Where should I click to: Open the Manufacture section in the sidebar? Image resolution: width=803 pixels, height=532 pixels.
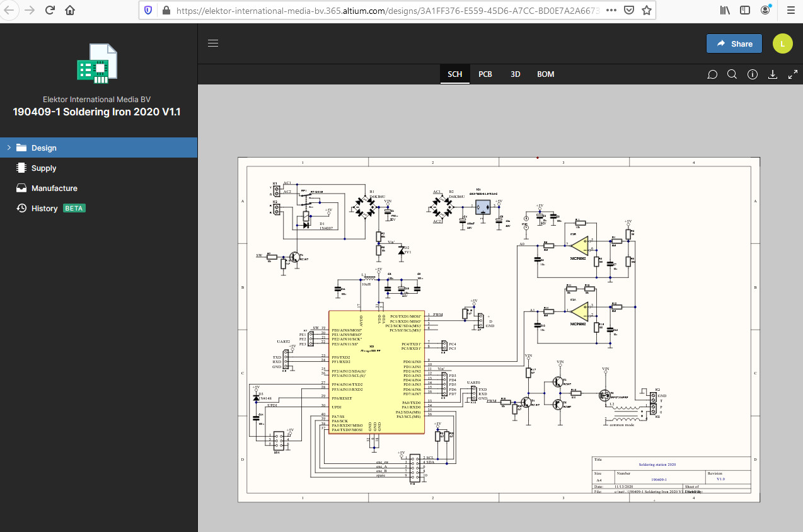(55, 188)
